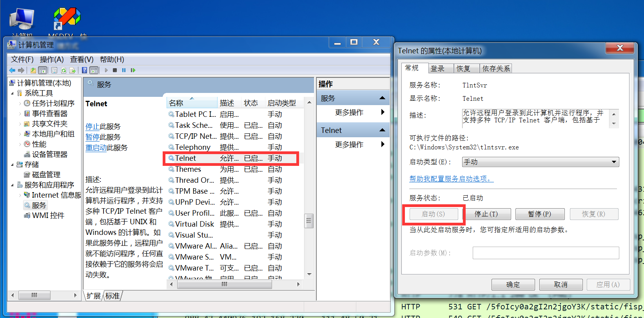This screenshot has width=644, height=318.
Task: Switch to the 恢复 tab
Action: [466, 69]
